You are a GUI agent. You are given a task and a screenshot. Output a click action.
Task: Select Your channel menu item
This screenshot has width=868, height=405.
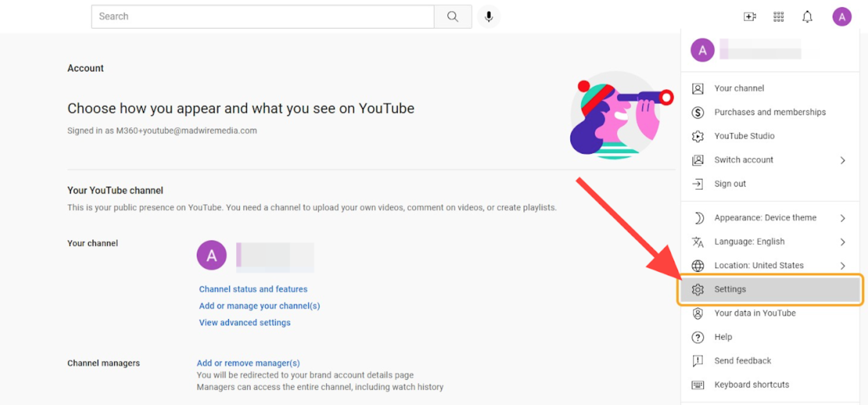pos(739,88)
